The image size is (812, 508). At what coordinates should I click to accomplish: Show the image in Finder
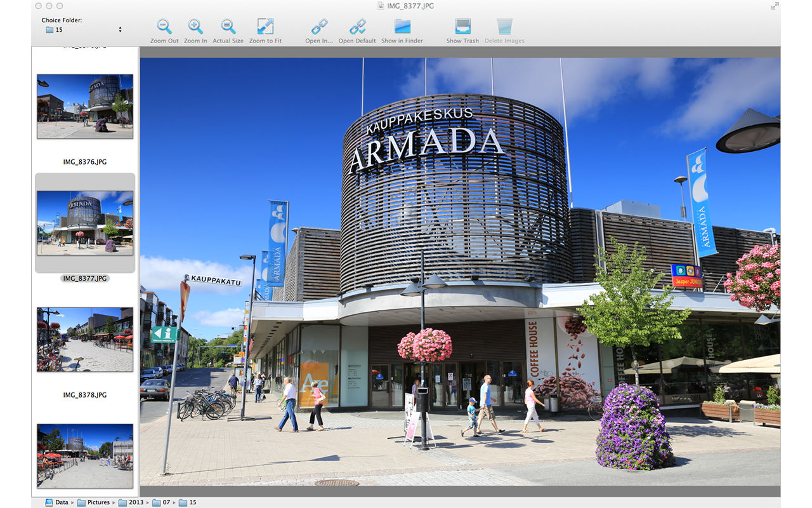tap(402, 27)
